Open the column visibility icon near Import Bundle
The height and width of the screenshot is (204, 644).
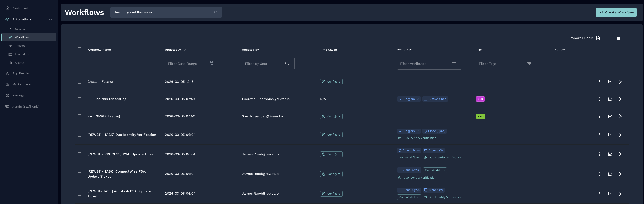tap(619, 38)
